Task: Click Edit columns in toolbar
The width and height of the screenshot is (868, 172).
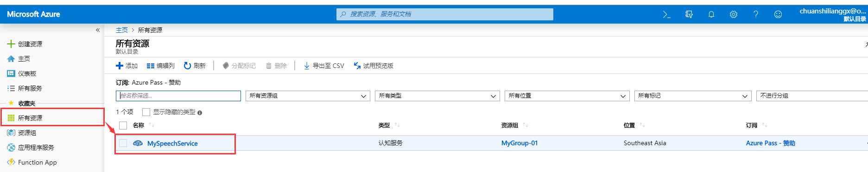Action: tap(160, 66)
